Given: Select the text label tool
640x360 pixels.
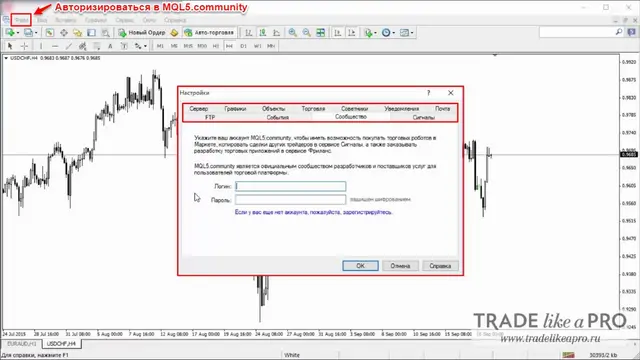Looking at the screenshot, I should [x=124, y=46].
